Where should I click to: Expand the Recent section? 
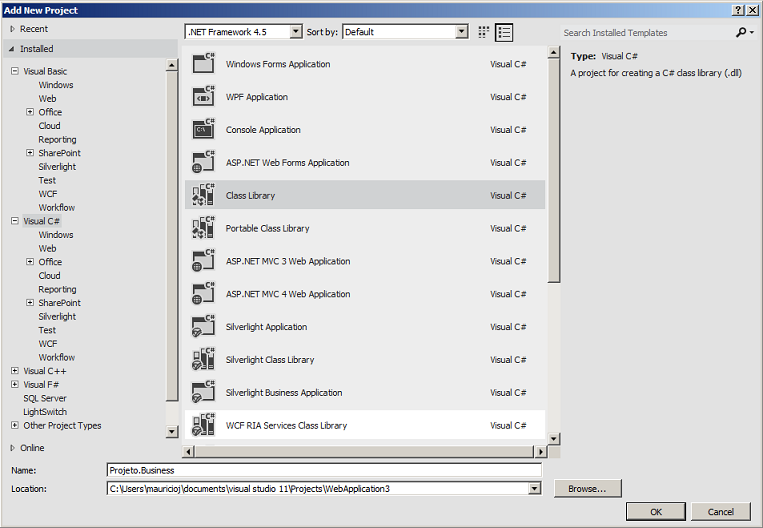(x=13, y=29)
